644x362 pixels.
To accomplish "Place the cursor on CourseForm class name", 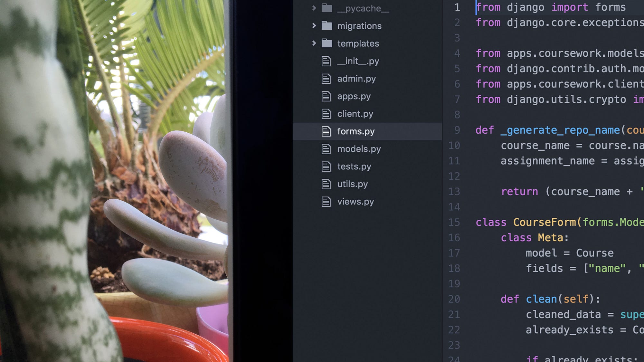I will pyautogui.click(x=544, y=222).
